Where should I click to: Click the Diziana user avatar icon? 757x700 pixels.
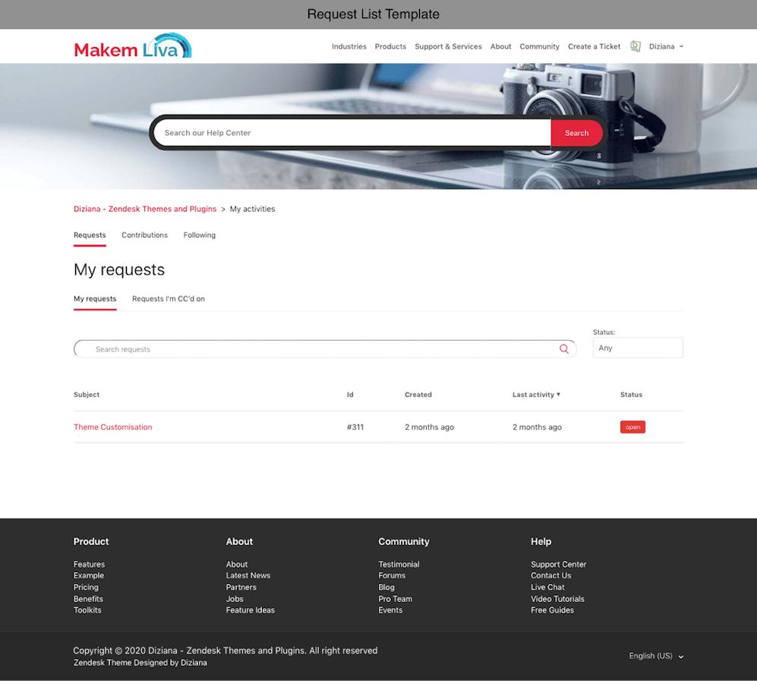636,46
